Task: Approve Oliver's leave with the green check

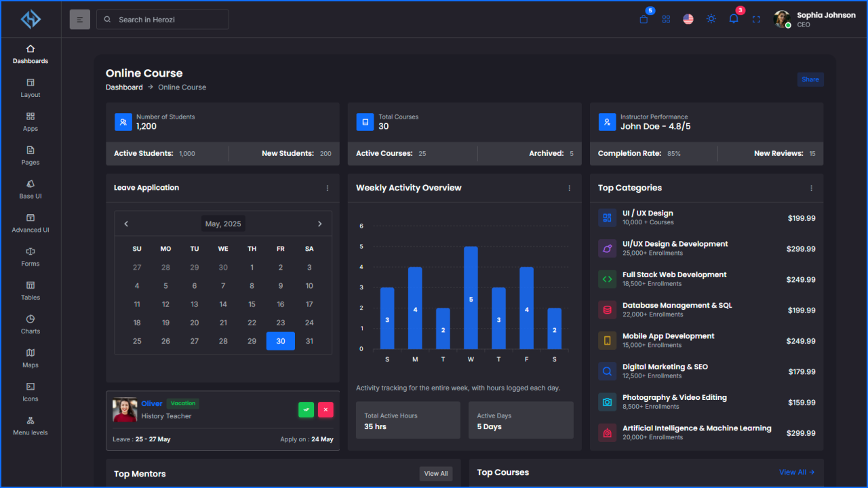Action: pyautogui.click(x=306, y=409)
